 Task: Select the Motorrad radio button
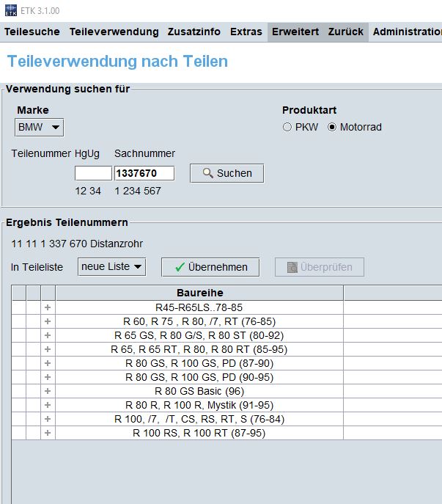[332, 128]
